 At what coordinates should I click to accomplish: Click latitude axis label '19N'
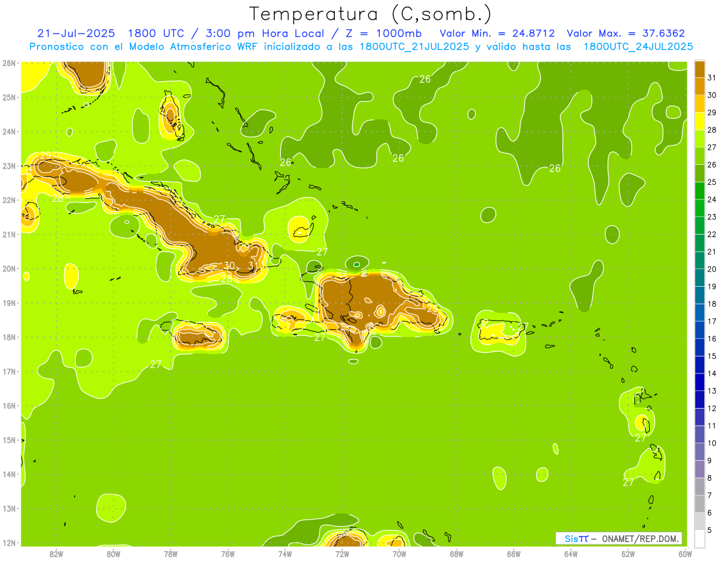[x=8, y=303]
